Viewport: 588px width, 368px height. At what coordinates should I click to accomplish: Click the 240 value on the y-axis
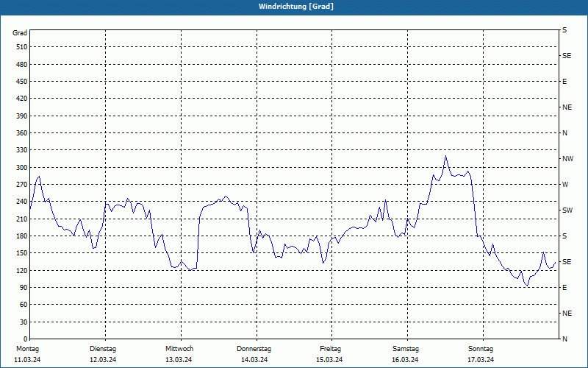click(x=22, y=202)
